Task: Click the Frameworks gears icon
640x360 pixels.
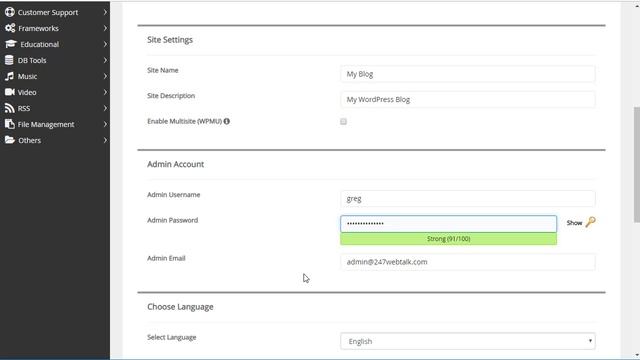Action: click(x=10, y=28)
